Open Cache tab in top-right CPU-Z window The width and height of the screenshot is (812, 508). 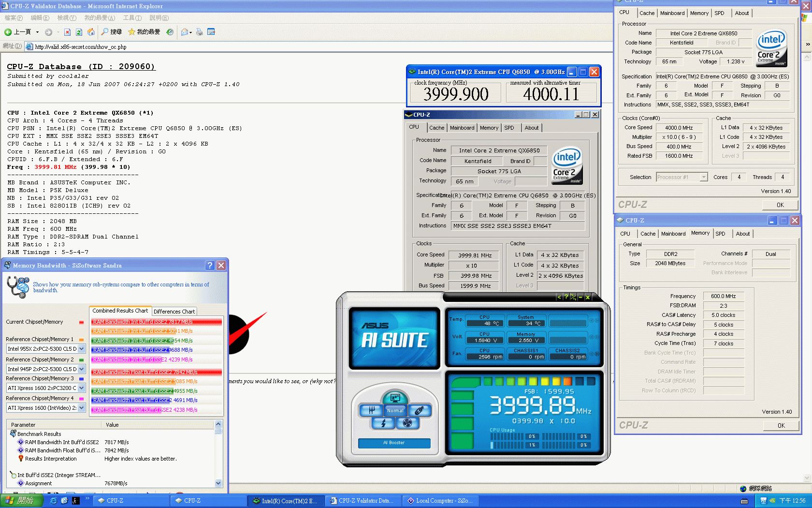point(647,13)
